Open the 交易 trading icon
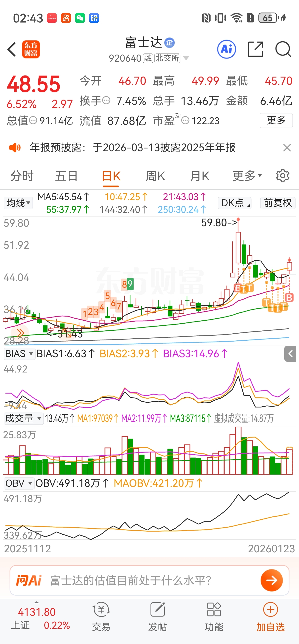Screen dimensions: 299x644 (x=101, y=616)
